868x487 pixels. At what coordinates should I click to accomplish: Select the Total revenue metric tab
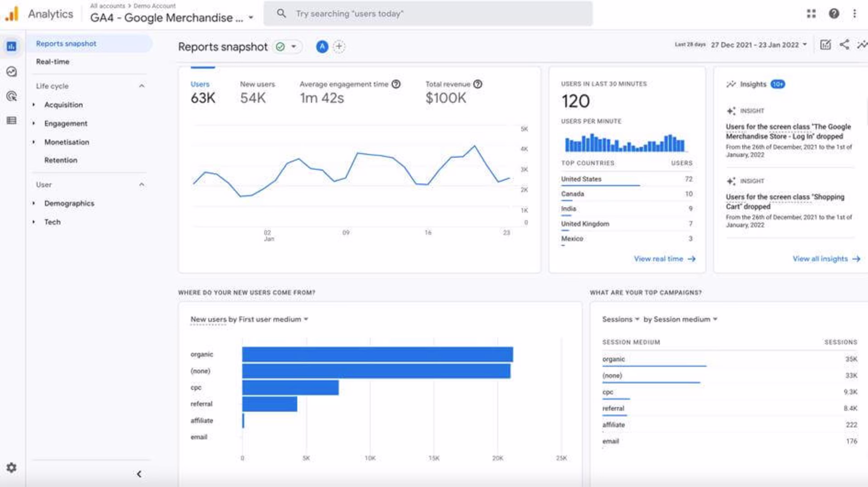click(x=453, y=92)
